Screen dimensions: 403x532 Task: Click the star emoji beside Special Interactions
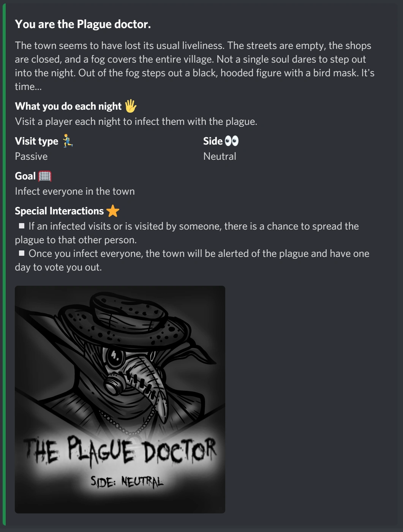(113, 211)
